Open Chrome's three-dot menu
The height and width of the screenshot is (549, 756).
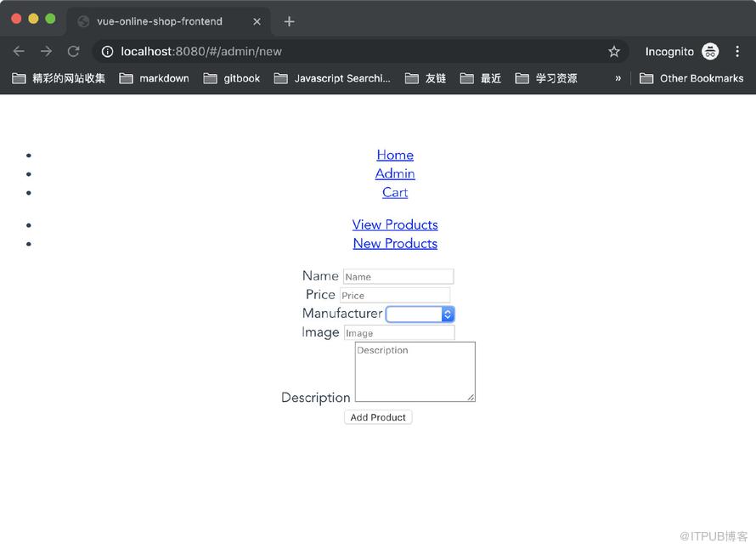(x=737, y=51)
